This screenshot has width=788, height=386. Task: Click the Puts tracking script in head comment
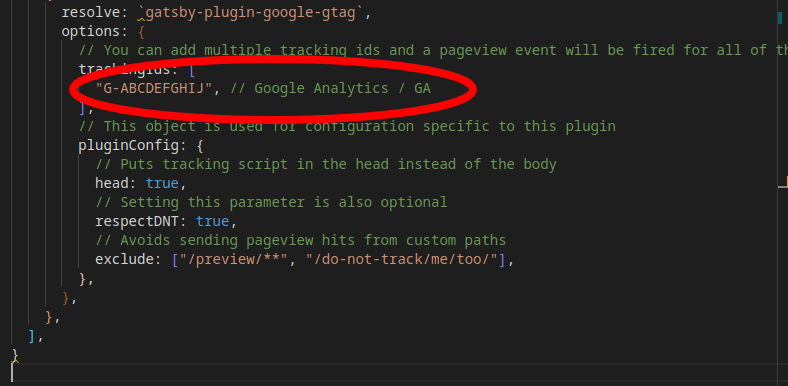tap(326, 164)
